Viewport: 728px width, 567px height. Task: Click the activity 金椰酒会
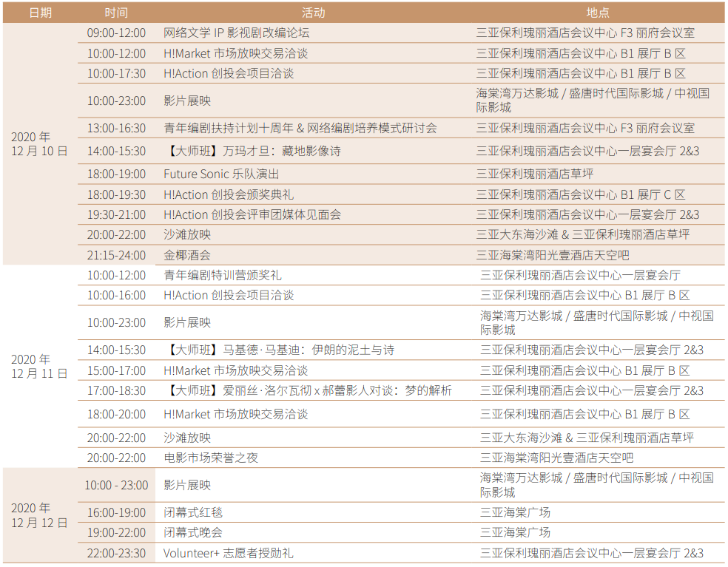pyautogui.click(x=187, y=255)
